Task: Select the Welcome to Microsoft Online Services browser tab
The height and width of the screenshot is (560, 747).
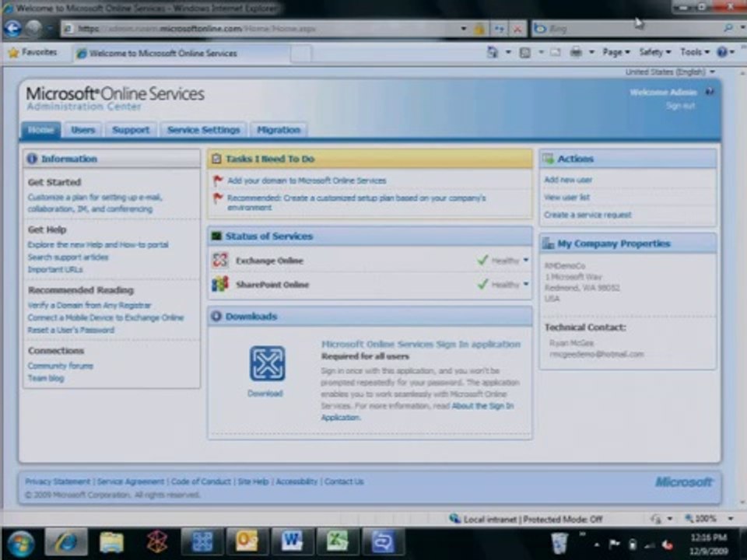Action: tap(181, 54)
